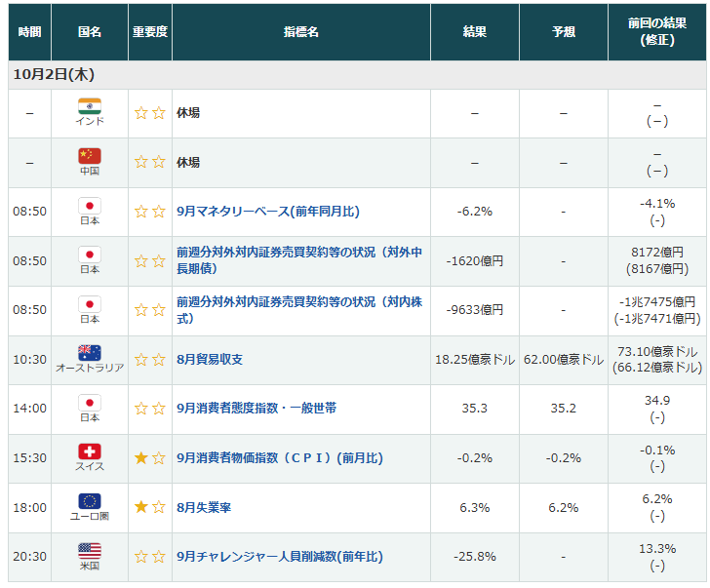710x588 pixels.
Task: Click the Eurozone EU flag icon
Action: [90, 501]
